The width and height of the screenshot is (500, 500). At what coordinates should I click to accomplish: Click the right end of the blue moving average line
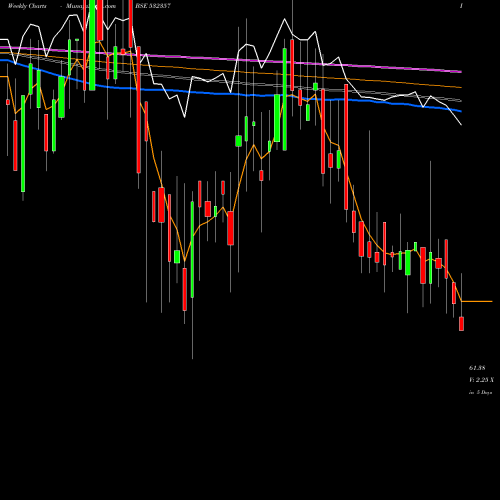coord(461,111)
